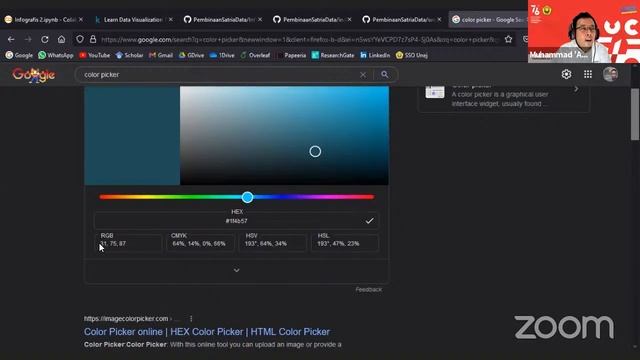Click the color picker search input

click(x=218, y=75)
